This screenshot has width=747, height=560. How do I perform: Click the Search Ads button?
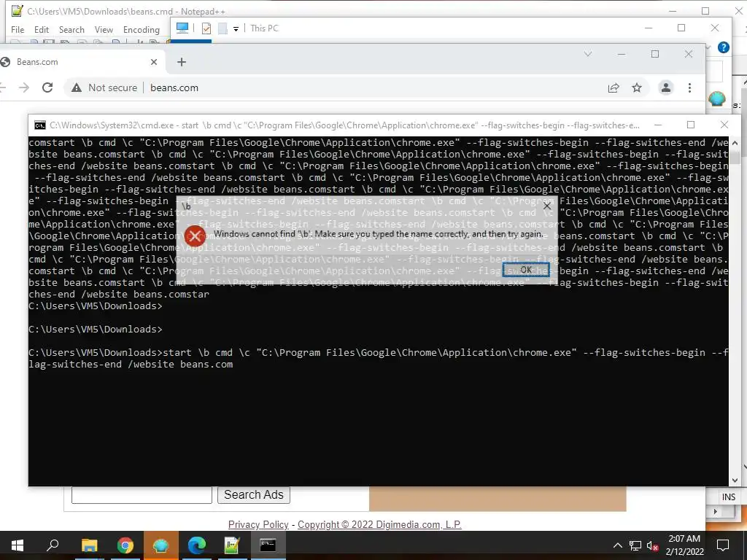click(253, 495)
